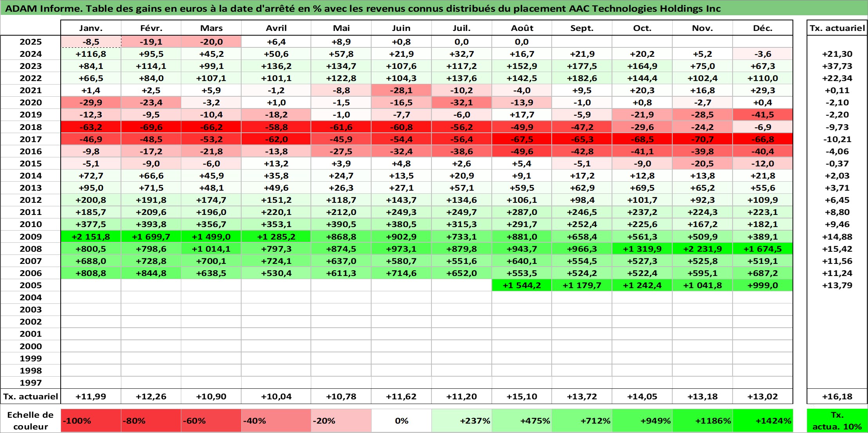Click overall actuarial rate +16,18
The image size is (868, 433).
pos(837,397)
